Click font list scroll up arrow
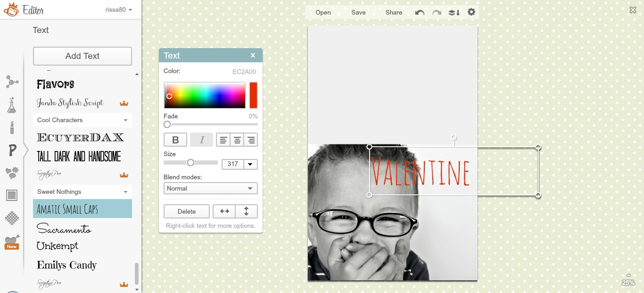Image resolution: width=644 pixels, height=293 pixels. point(137,74)
